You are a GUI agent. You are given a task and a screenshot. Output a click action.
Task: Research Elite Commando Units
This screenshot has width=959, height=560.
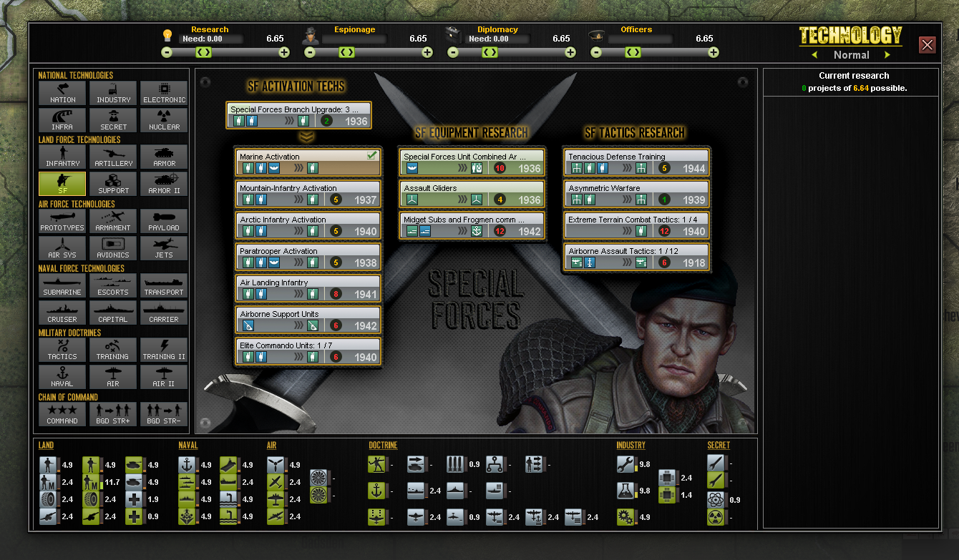[308, 351]
